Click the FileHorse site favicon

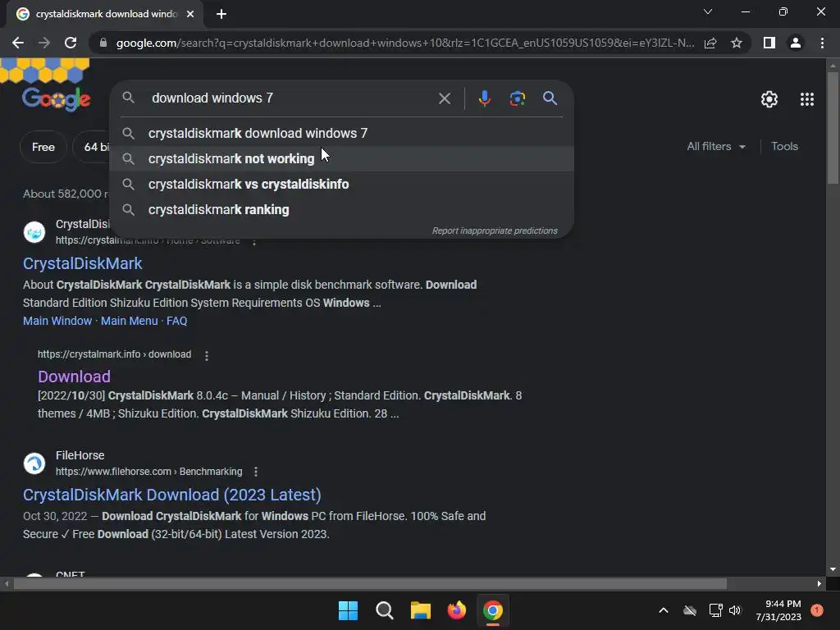[34, 463]
